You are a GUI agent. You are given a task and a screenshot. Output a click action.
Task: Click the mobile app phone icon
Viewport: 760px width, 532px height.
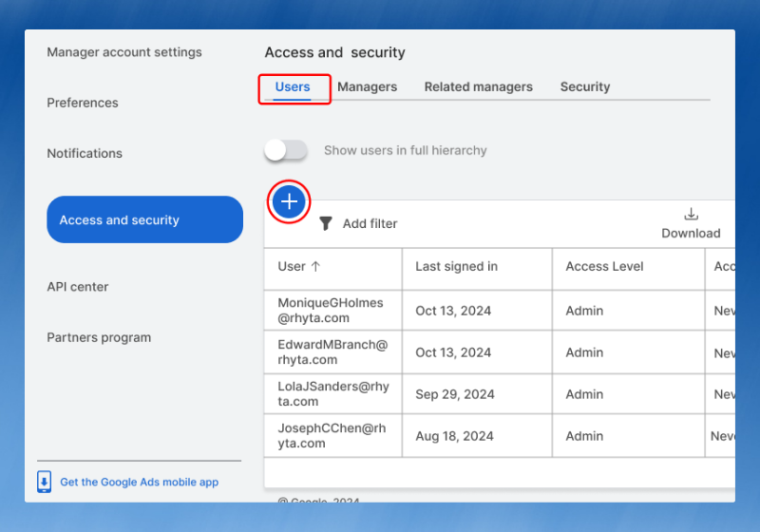click(x=45, y=482)
